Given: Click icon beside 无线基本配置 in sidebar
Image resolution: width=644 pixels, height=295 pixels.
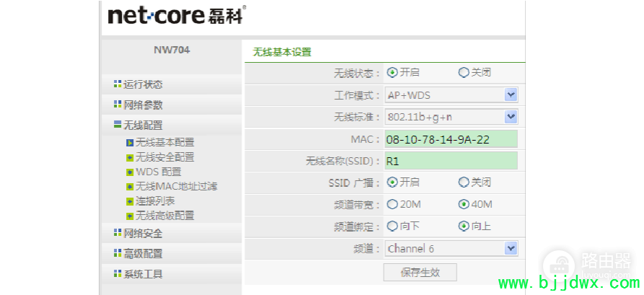Looking at the screenshot, I should pos(130,143).
